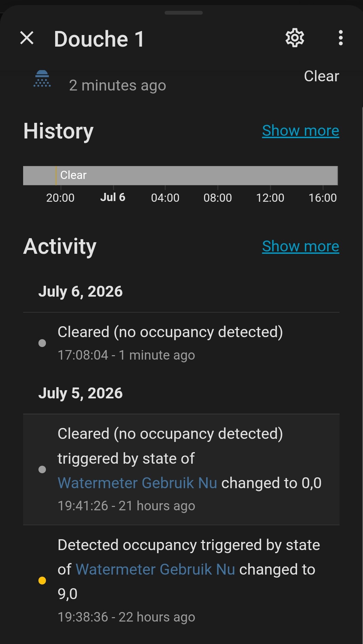Select the 19:41:26 Cleared activity entry

point(181,469)
